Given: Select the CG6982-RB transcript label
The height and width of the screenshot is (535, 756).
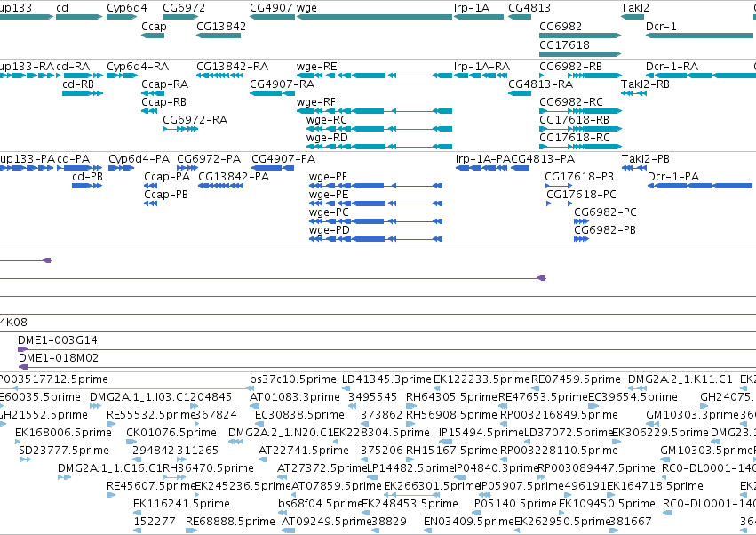Looking at the screenshot, I should (x=570, y=66).
